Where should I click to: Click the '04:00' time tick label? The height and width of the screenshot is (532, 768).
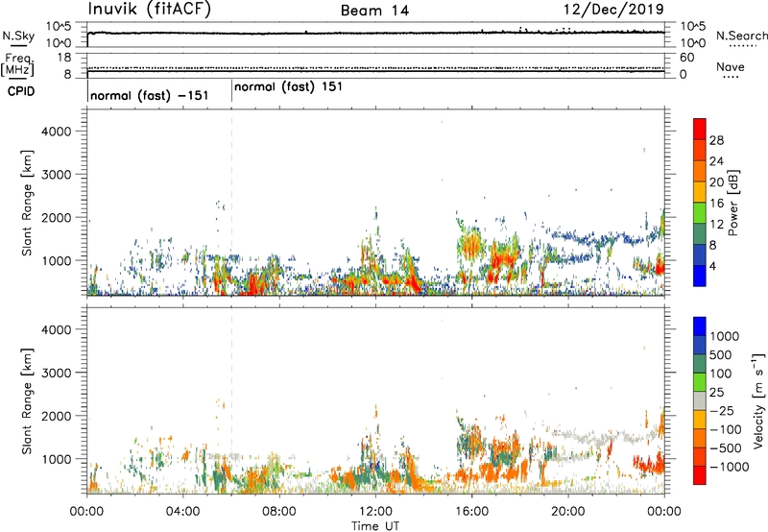pos(182,512)
